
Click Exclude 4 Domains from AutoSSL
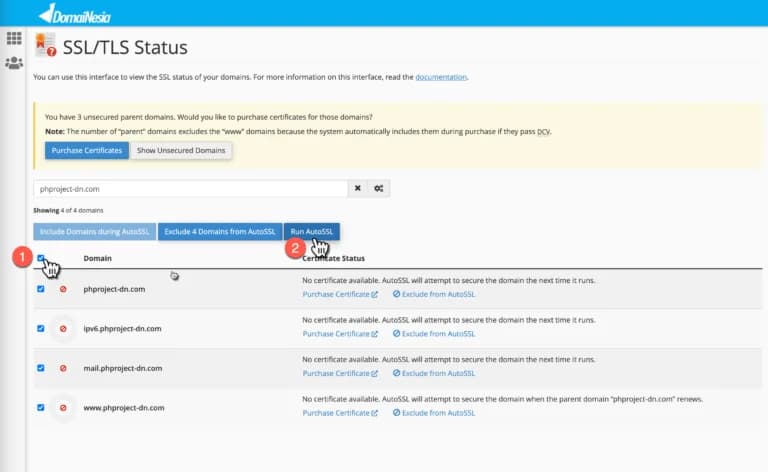coord(219,231)
